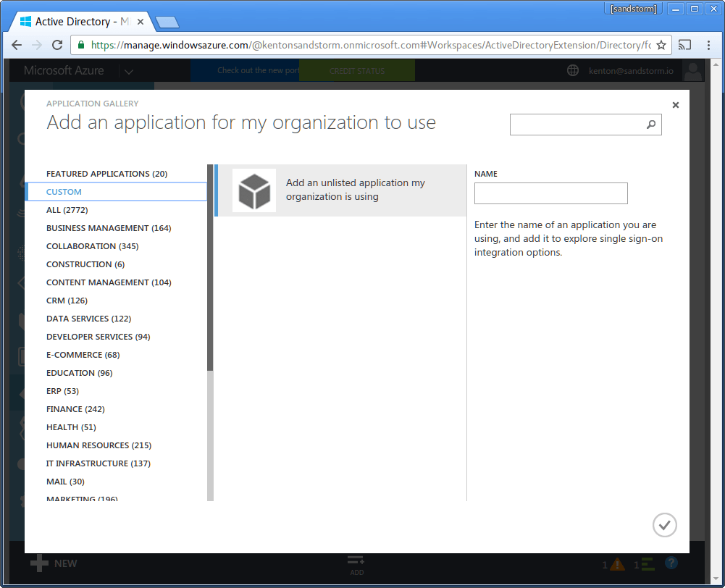Image resolution: width=725 pixels, height=588 pixels.
Task: Select Education (96) category
Action: (80, 373)
